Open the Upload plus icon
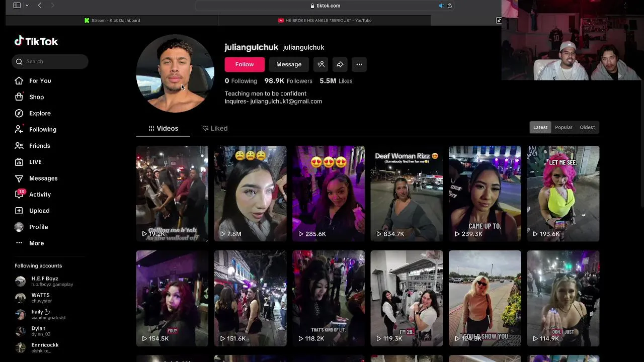The width and height of the screenshot is (644, 362). (x=19, y=211)
